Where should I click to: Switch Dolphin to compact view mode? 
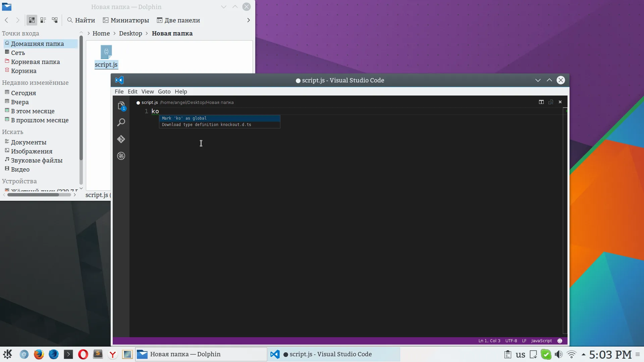(43, 20)
